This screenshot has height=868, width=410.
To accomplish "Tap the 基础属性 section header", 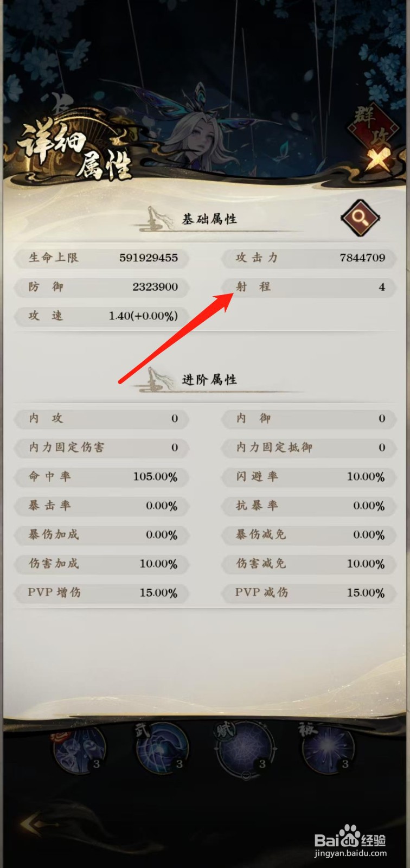I will tap(209, 219).
